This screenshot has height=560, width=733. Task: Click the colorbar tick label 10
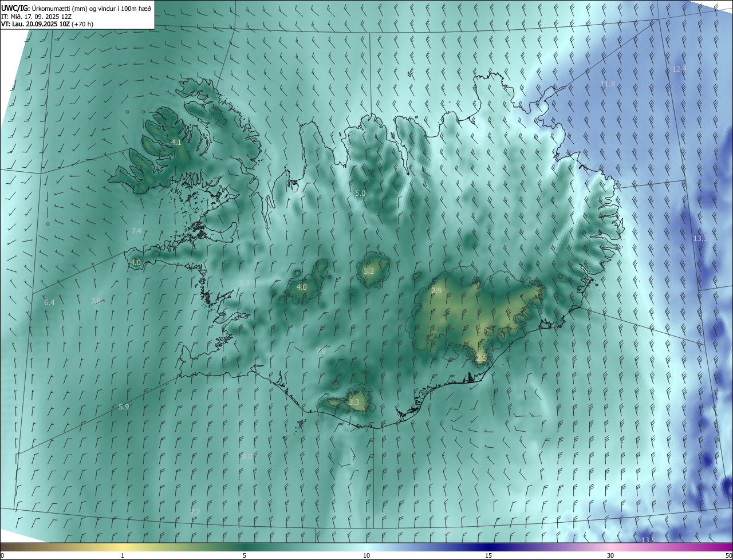tap(366, 555)
